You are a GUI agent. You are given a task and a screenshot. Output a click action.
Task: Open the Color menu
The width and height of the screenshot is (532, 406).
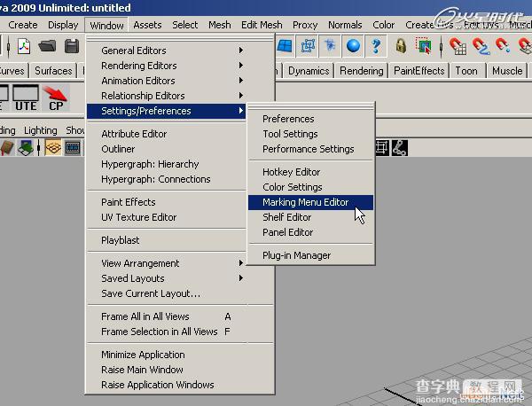coord(383,25)
